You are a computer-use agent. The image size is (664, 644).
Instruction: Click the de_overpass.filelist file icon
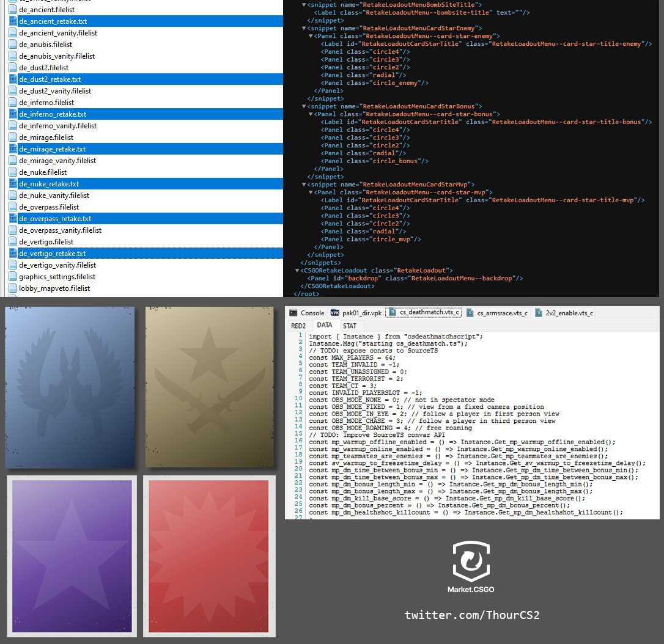pos(13,207)
